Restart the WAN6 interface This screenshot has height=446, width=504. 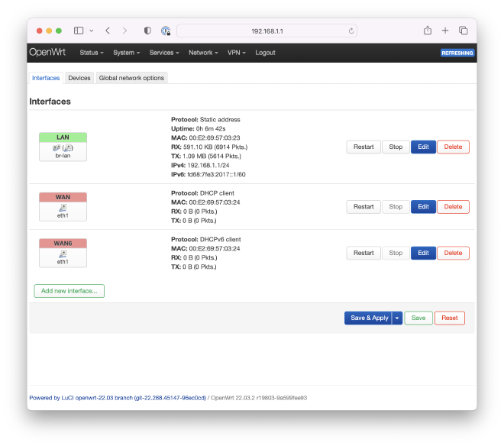363,253
